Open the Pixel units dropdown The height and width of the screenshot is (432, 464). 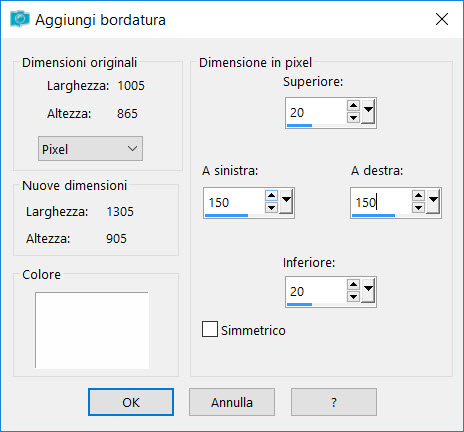click(x=90, y=149)
